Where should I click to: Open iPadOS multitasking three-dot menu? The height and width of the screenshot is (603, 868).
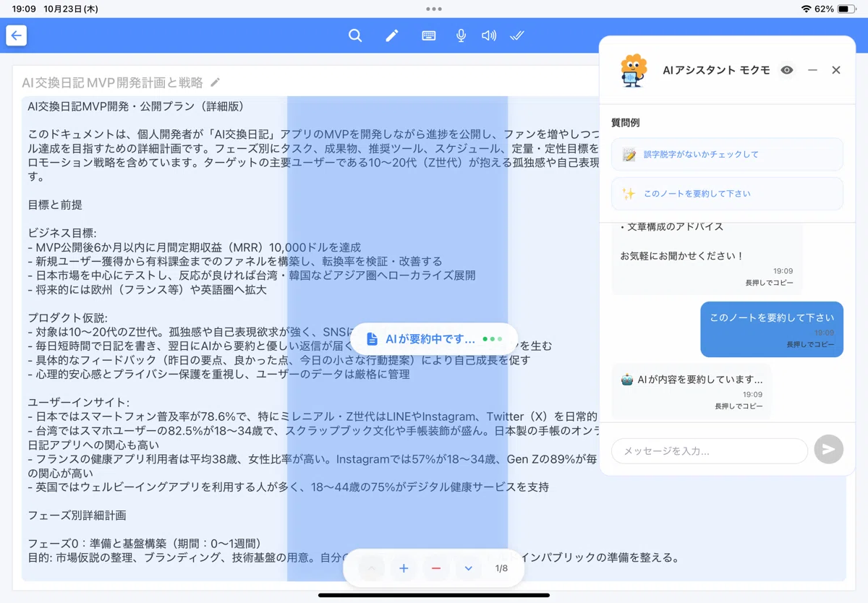(x=434, y=9)
